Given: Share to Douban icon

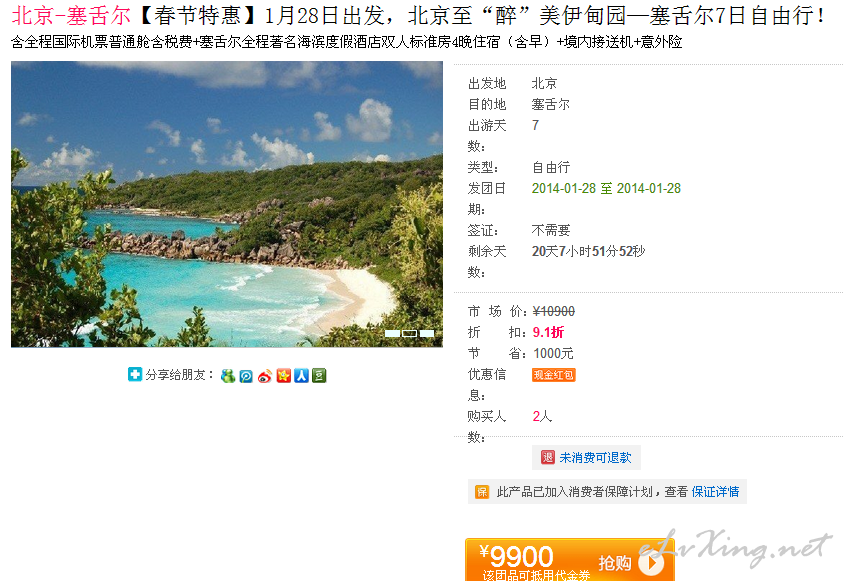Looking at the screenshot, I should tap(319, 376).
